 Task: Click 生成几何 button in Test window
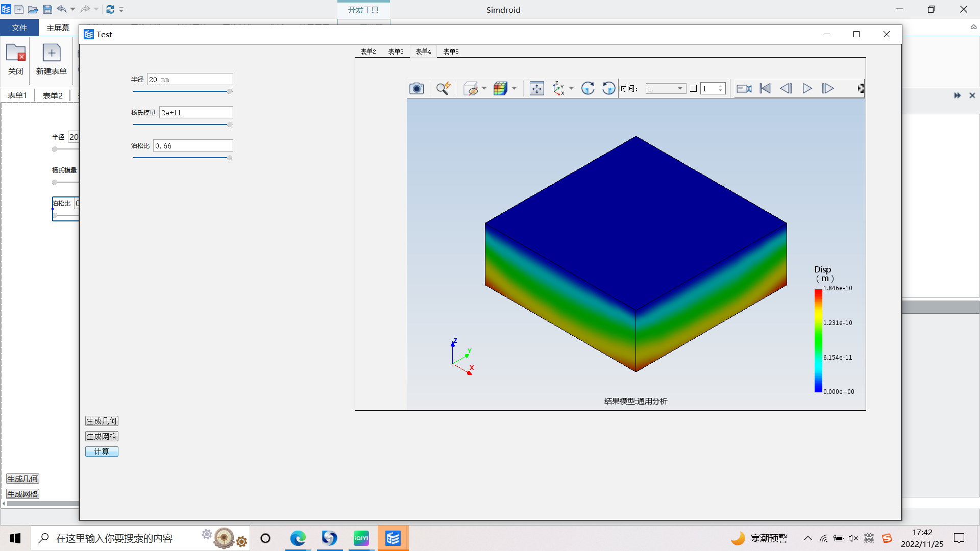(102, 421)
